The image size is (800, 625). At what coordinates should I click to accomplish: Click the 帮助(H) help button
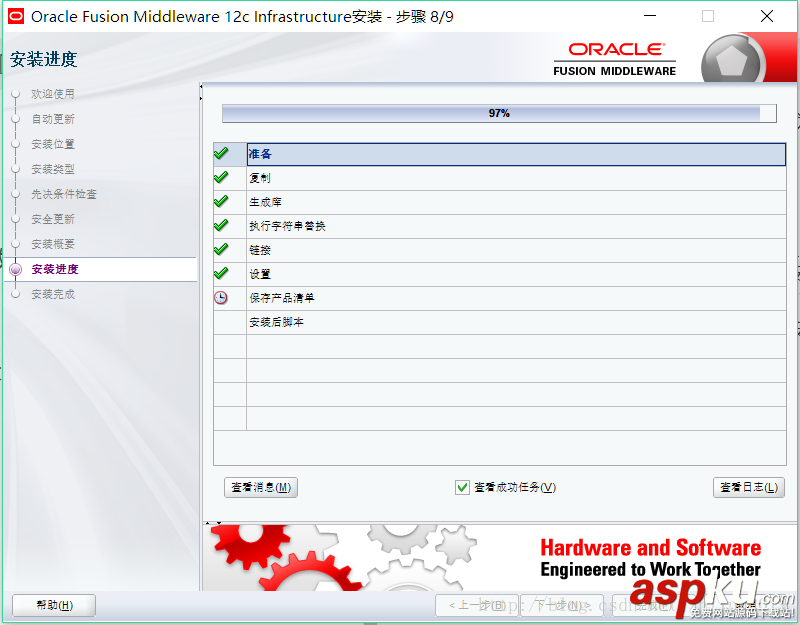54,605
